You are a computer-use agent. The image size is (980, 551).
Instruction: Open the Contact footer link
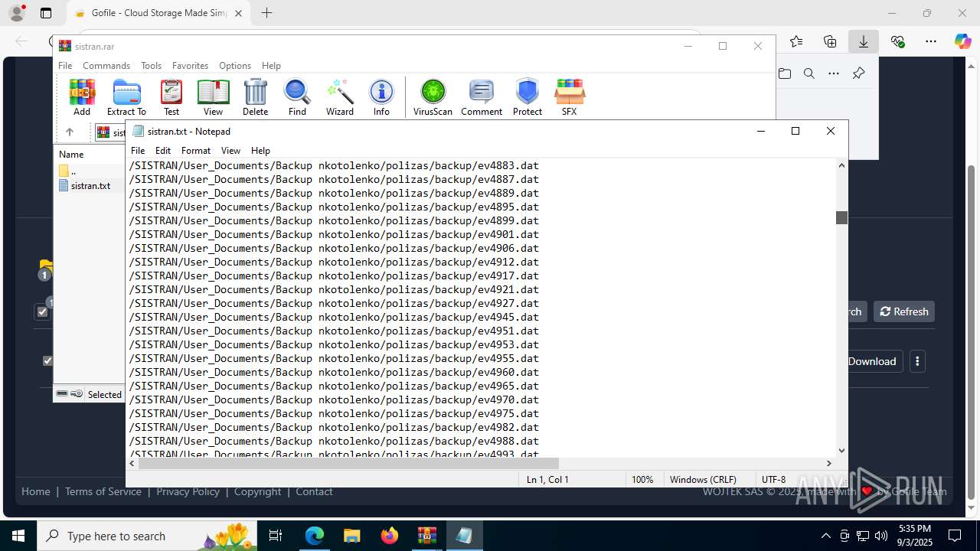(x=314, y=491)
